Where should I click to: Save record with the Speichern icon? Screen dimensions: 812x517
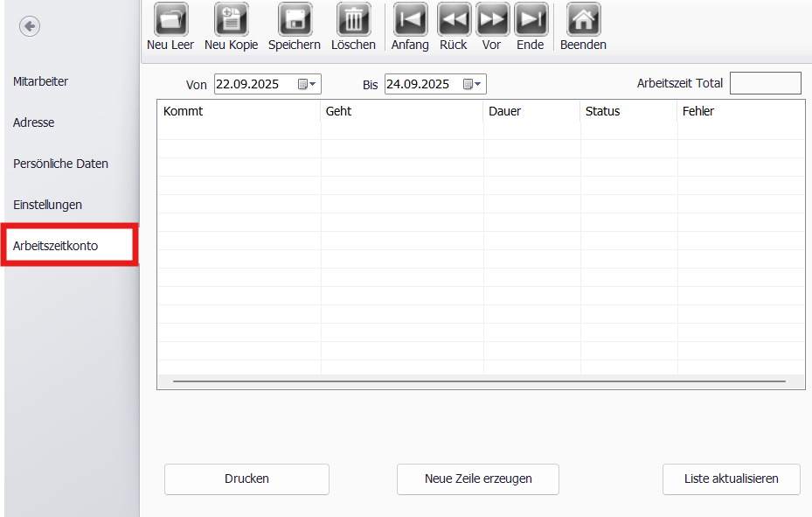(295, 20)
